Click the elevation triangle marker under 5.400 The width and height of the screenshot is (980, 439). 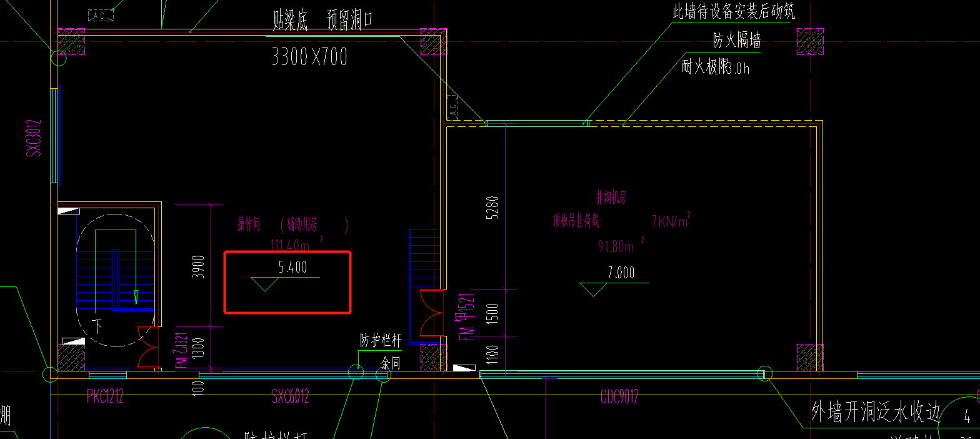pos(266,285)
